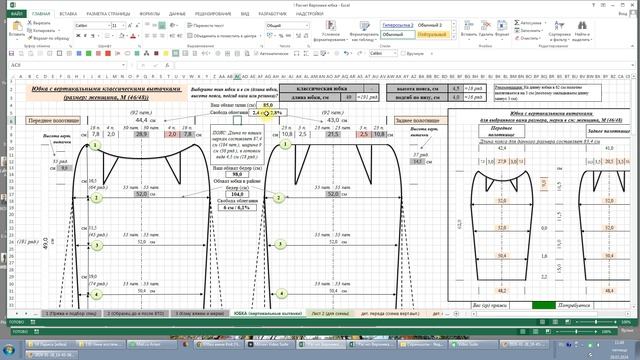Click the insert function fx icon
The height and width of the screenshot is (360, 640).
tap(167, 65)
